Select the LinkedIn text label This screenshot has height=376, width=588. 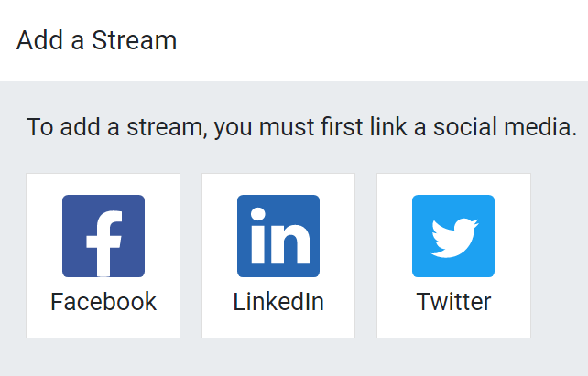point(278,302)
